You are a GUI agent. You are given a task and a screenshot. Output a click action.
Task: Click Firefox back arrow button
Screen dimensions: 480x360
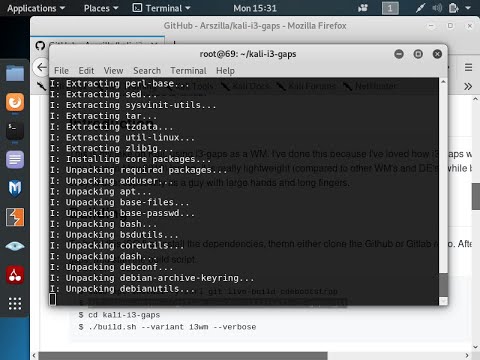pos(41,67)
